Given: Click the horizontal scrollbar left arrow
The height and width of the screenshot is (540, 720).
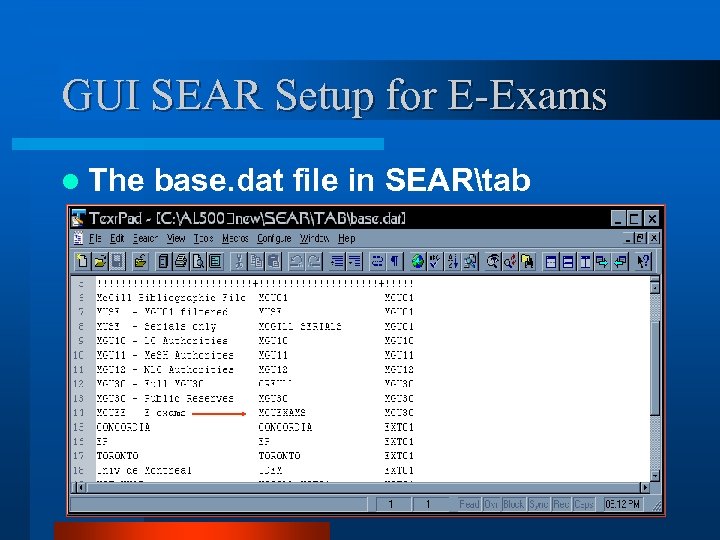Looking at the screenshot, I should tap(80, 487).
